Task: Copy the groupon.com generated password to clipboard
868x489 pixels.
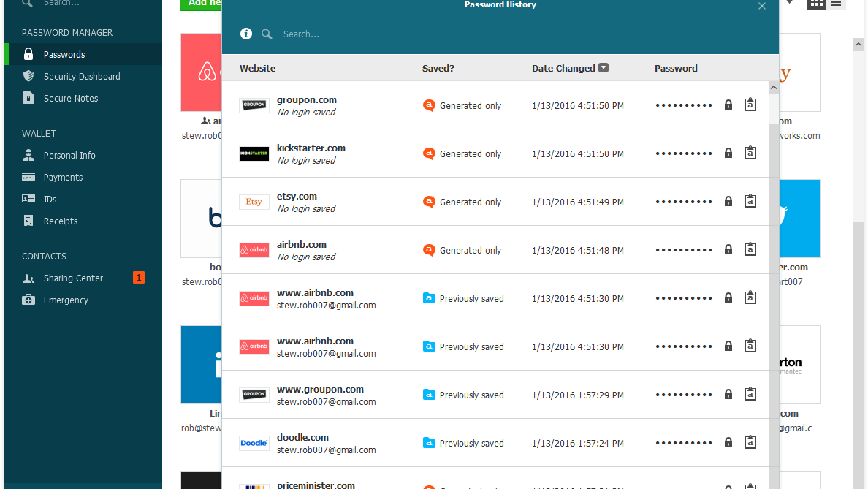Action: click(750, 105)
